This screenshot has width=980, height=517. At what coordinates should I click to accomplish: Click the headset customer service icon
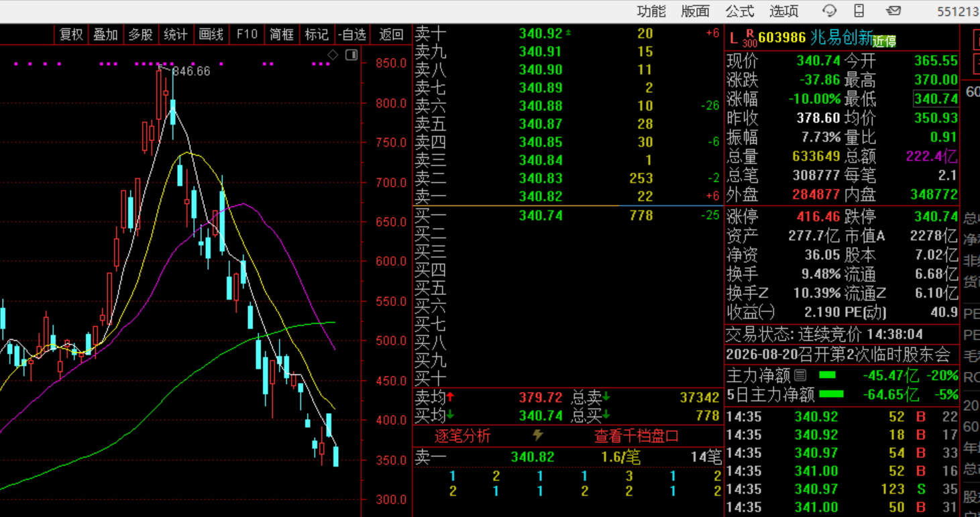coord(830,11)
